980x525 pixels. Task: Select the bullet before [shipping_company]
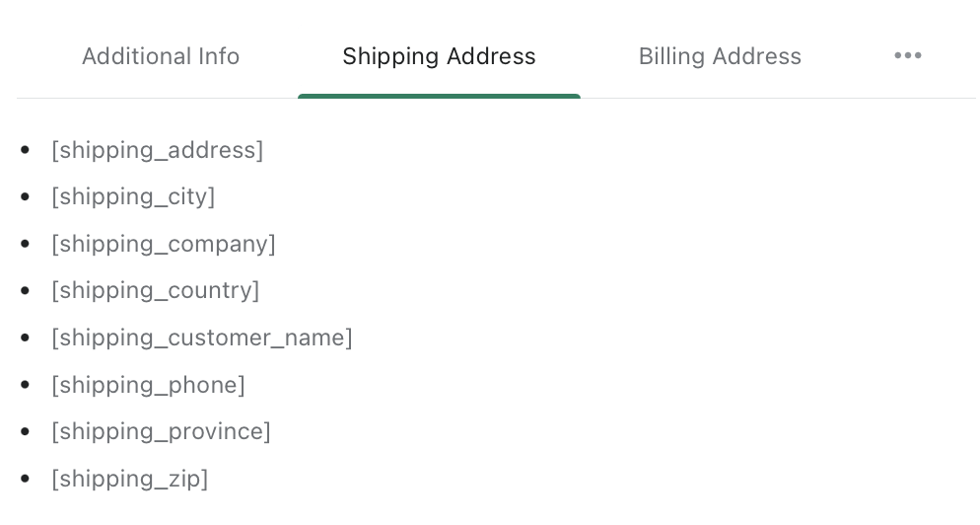[26, 245]
